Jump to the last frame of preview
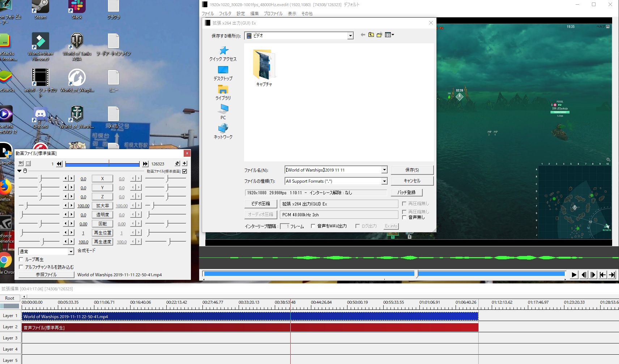Screen dimensions: 619x364 (x=612, y=275)
